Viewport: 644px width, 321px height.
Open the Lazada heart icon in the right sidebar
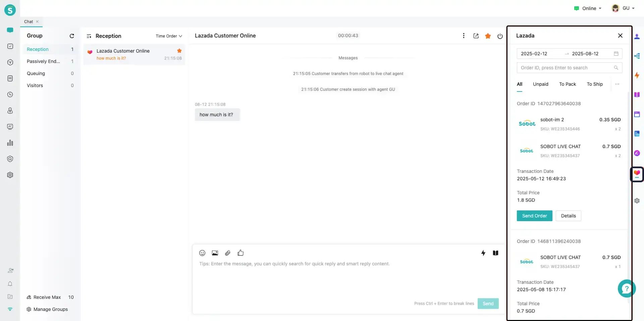pyautogui.click(x=637, y=174)
